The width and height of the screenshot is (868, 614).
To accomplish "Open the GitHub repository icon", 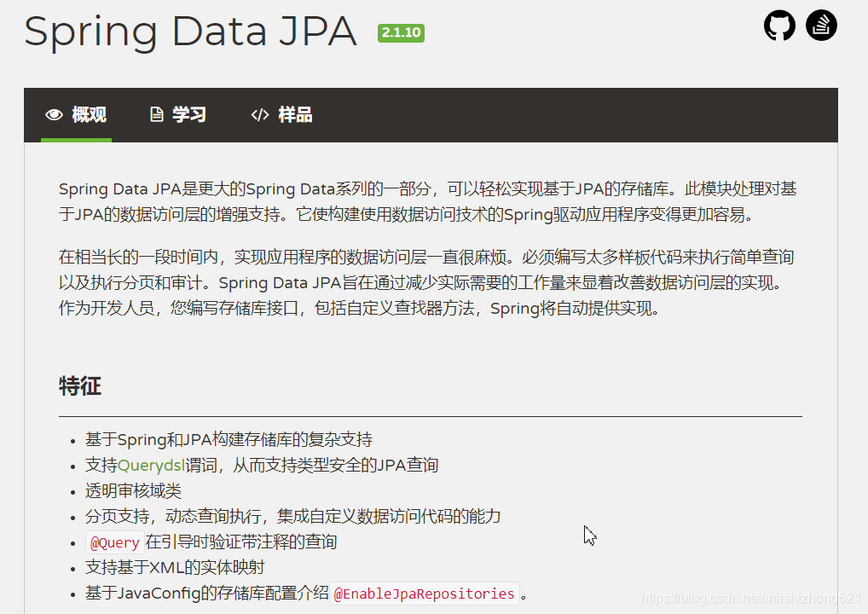I will [x=779, y=26].
